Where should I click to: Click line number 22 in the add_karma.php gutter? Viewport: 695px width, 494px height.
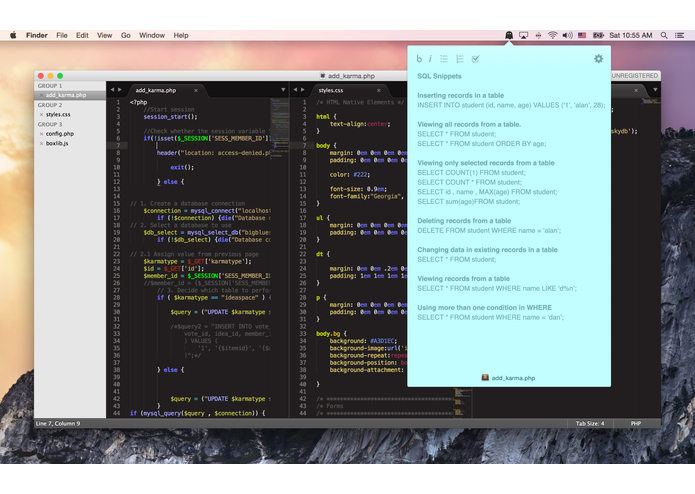click(x=117, y=254)
